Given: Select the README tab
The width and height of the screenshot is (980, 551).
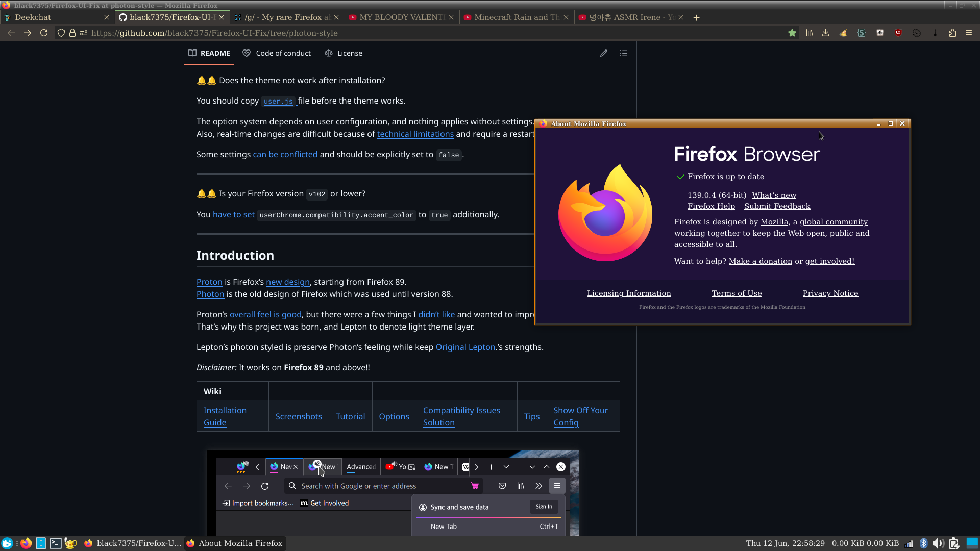Looking at the screenshot, I should (x=209, y=53).
